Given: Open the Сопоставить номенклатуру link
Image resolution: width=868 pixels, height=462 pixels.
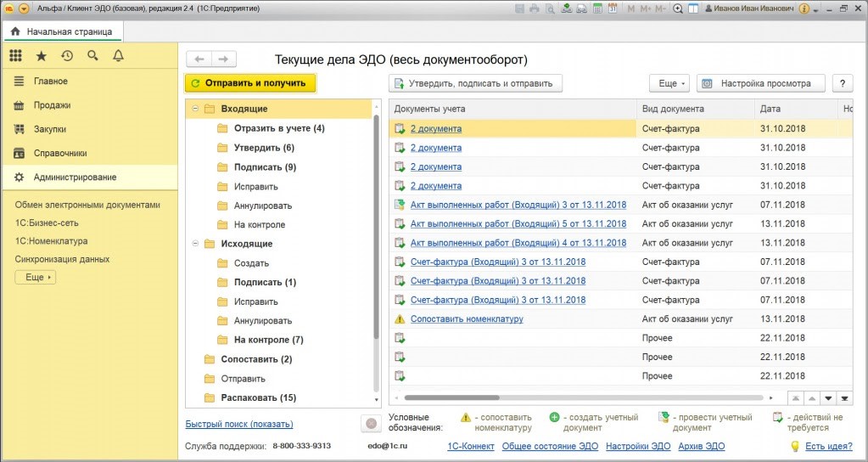Looking at the screenshot, I should (467, 319).
